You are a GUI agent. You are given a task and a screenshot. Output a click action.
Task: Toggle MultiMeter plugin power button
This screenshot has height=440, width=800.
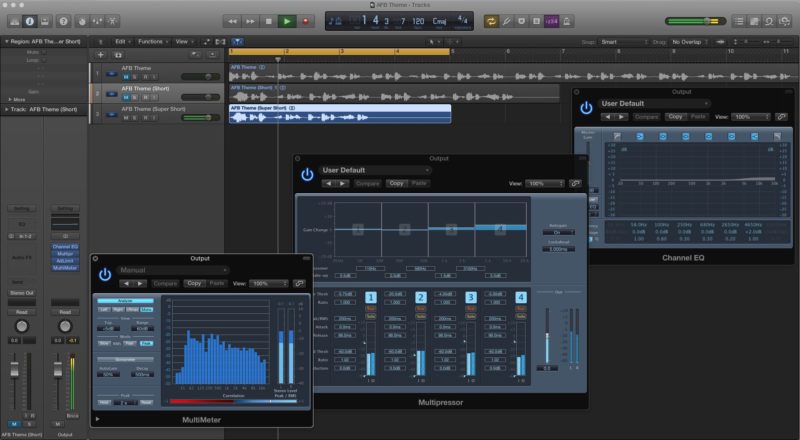coord(105,275)
